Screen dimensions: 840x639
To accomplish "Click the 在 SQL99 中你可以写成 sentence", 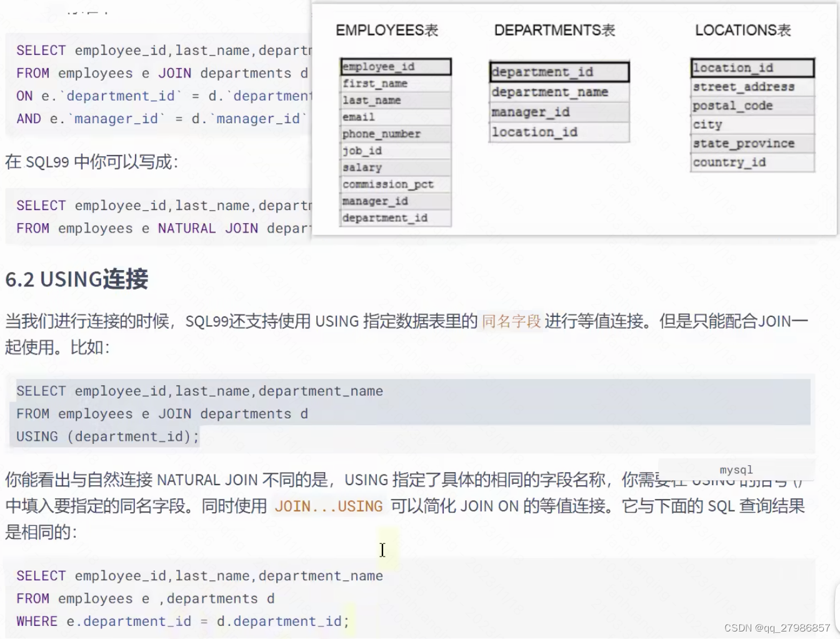I will point(92,163).
